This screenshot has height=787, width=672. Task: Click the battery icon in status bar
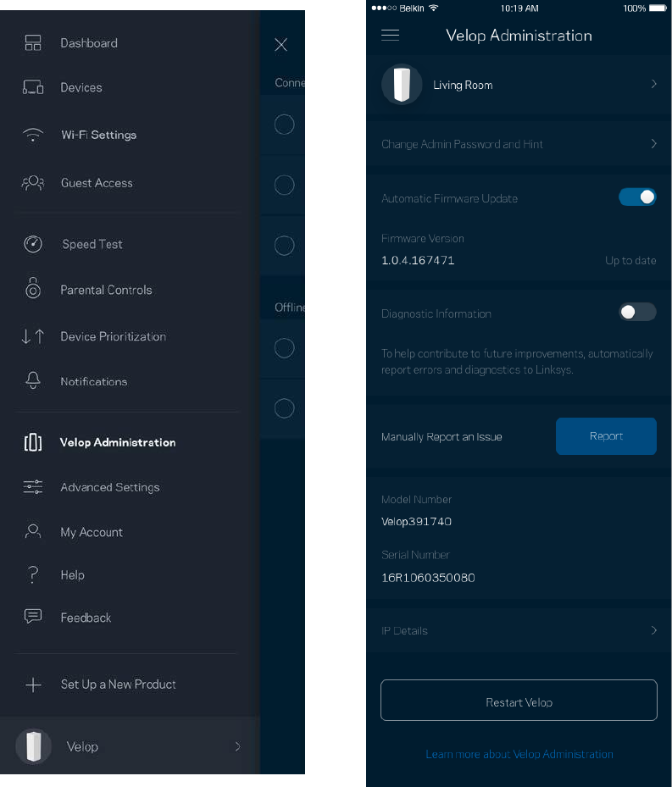pyautogui.click(x=658, y=8)
